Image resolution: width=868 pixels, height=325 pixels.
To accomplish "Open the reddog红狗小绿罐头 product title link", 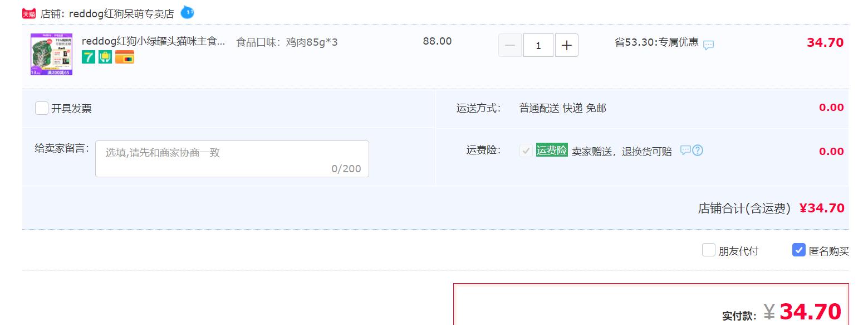I will [154, 42].
